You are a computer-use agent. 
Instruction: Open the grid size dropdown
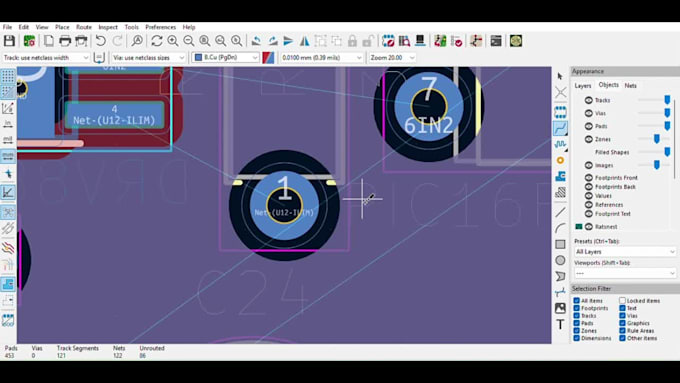click(x=321, y=58)
